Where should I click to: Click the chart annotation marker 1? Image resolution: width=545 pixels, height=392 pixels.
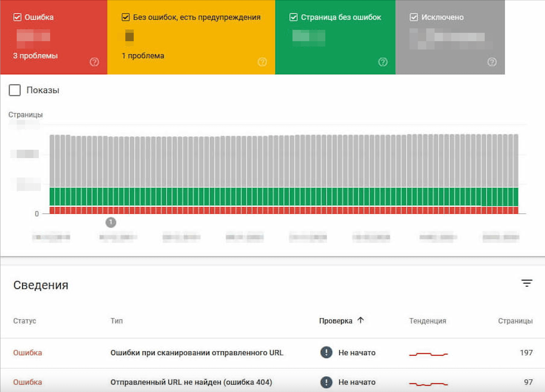point(111,222)
